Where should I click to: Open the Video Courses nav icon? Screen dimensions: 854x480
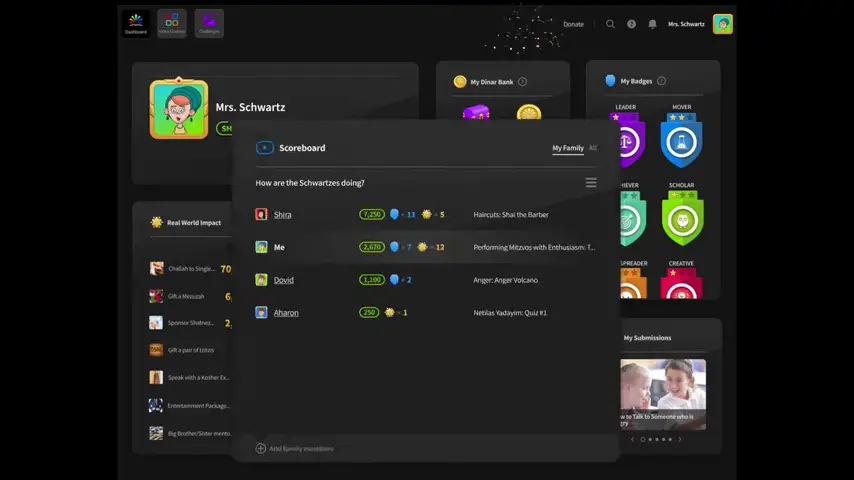[x=172, y=23]
